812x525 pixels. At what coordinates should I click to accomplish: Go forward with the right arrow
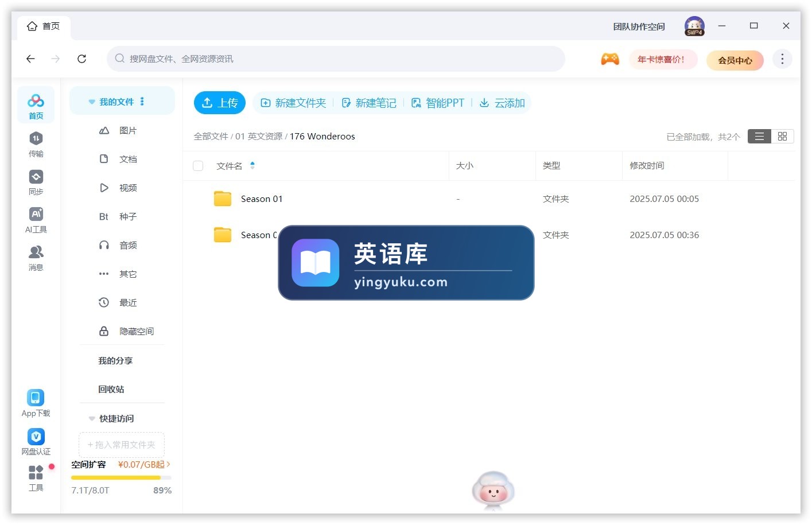tap(56, 59)
